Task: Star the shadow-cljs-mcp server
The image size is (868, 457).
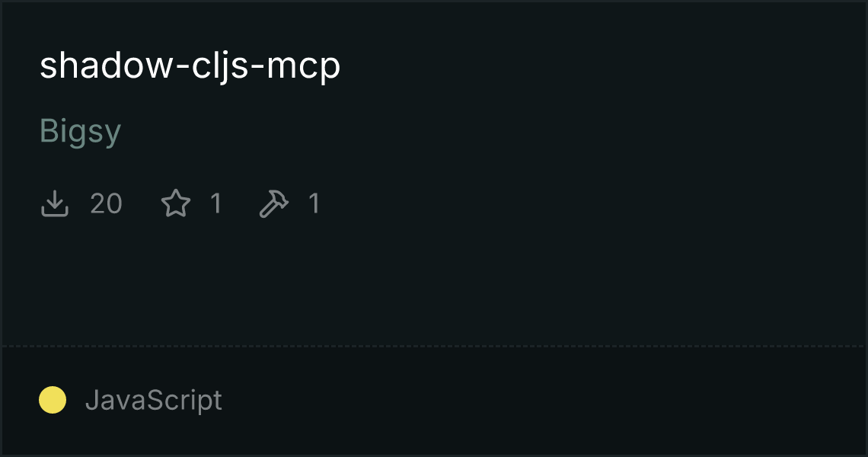Action: (x=176, y=203)
